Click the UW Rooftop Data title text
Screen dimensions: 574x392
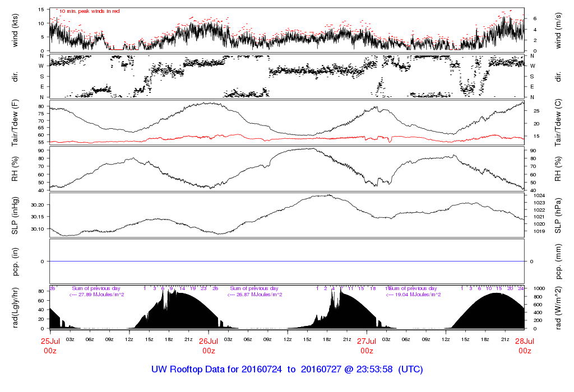[286, 370]
